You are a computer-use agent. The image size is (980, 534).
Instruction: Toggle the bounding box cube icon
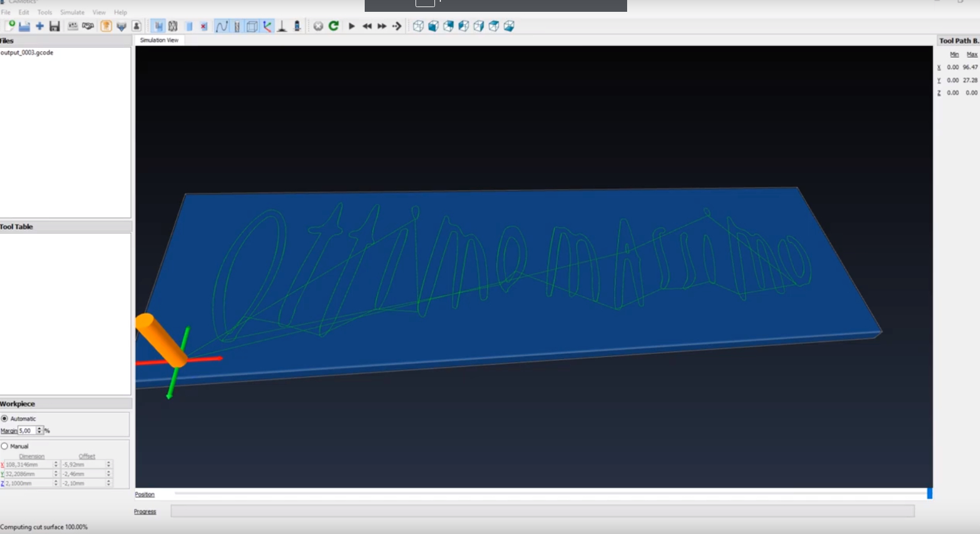coord(252,26)
